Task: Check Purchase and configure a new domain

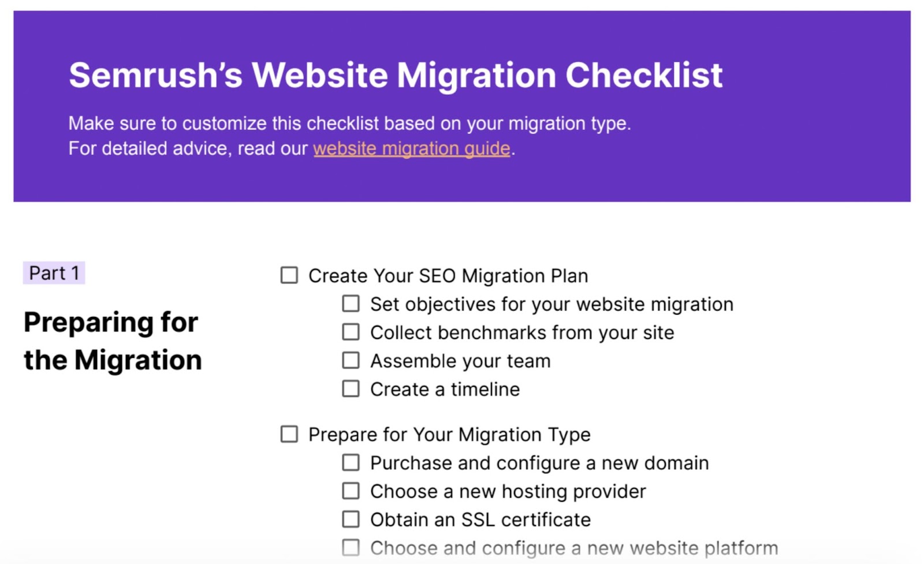Action: pos(351,462)
